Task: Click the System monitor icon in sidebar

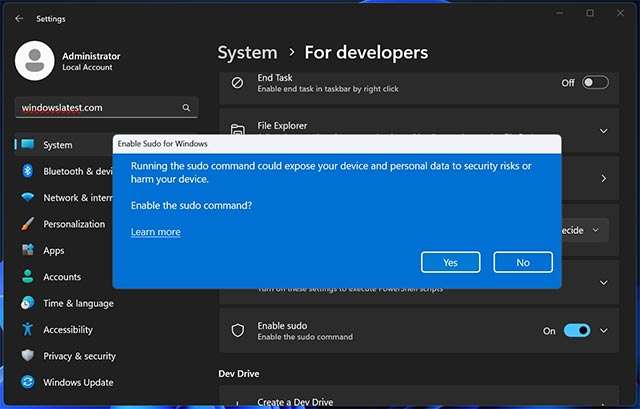Action: point(28,144)
